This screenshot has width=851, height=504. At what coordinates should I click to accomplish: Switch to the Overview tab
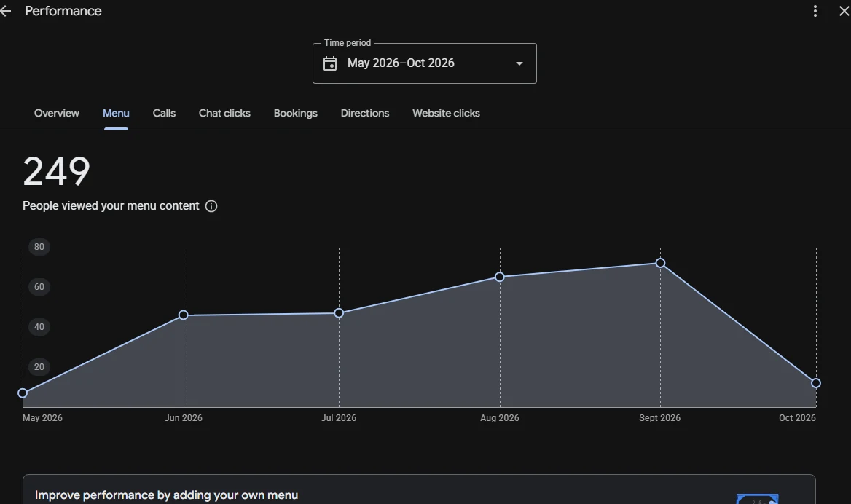(x=56, y=113)
